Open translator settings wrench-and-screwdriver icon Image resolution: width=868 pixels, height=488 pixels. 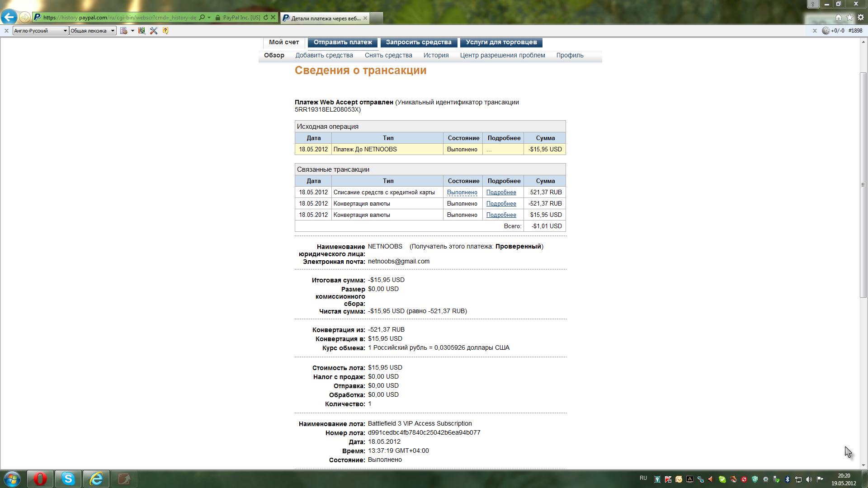[x=154, y=31]
